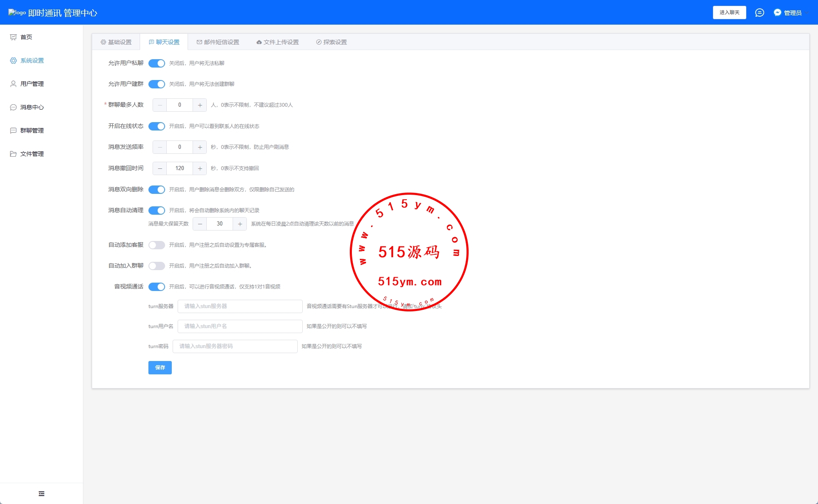Viewport: 818px width, 504px height.
Task: Click the blue Save button
Action: 160,368
